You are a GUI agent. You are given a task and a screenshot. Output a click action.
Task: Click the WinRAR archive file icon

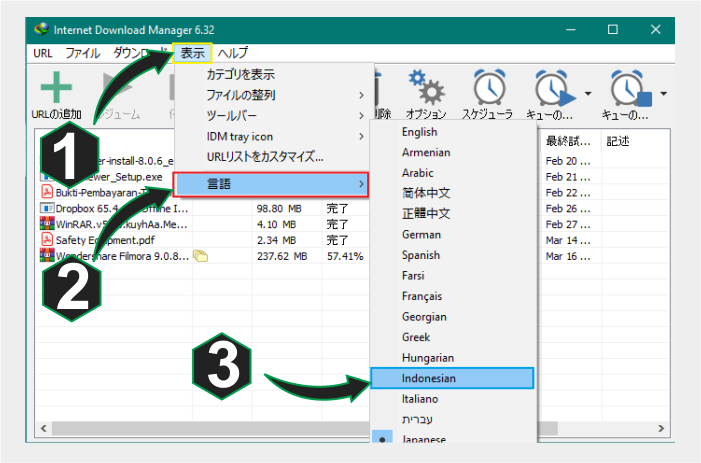coord(47,223)
